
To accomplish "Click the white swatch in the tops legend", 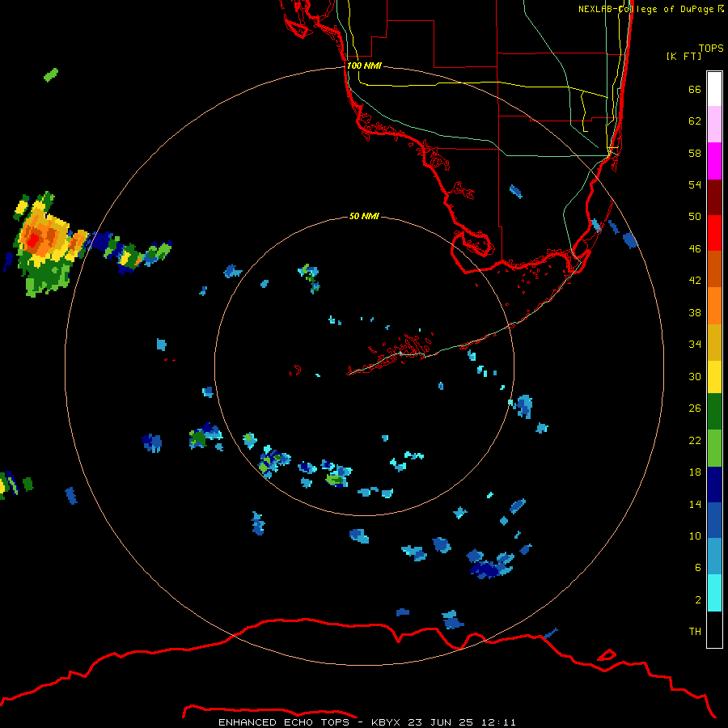I will point(714,89).
